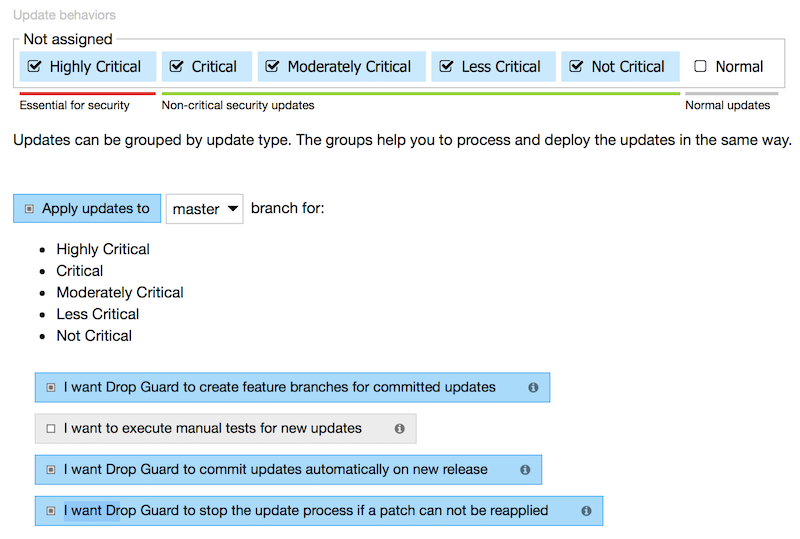800x539 pixels.
Task: Click the Normal updates label
Action: click(x=727, y=105)
